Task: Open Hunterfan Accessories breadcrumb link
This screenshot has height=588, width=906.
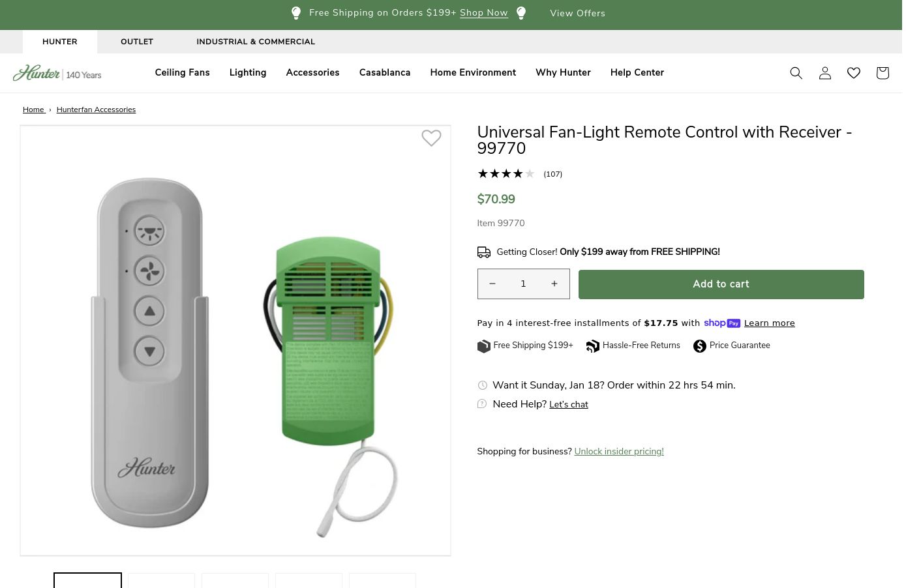Action: pos(96,110)
